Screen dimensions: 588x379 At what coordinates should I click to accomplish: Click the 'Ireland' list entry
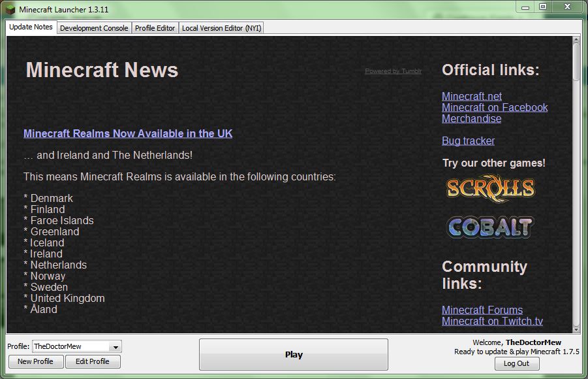pyautogui.click(x=46, y=254)
